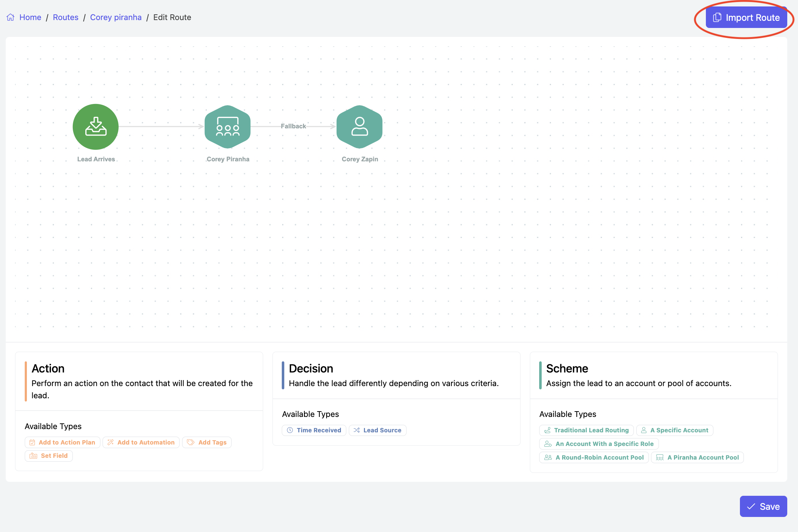The image size is (798, 532).
Task: Click the Lead Arrives inbox node icon
Action: [x=96, y=127]
